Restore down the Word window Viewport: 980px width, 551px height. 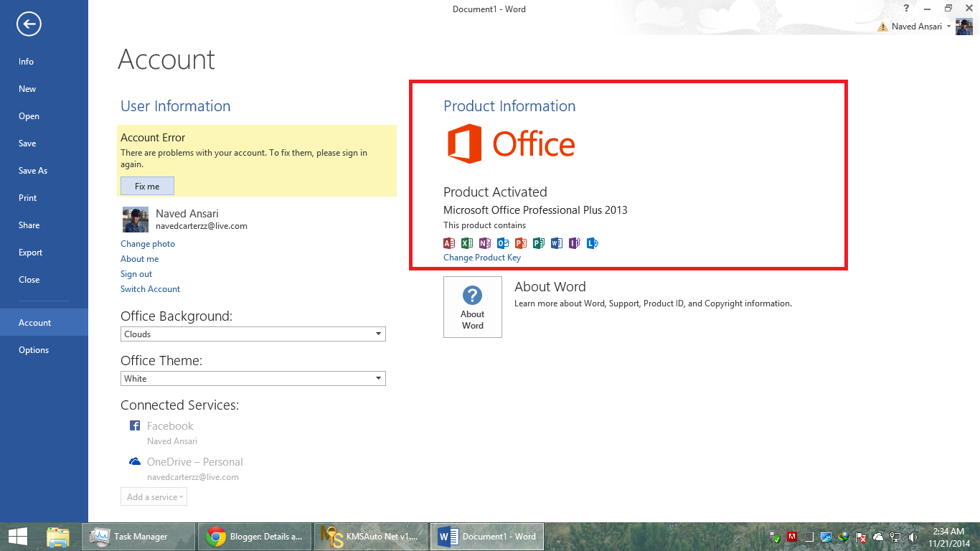(x=948, y=8)
